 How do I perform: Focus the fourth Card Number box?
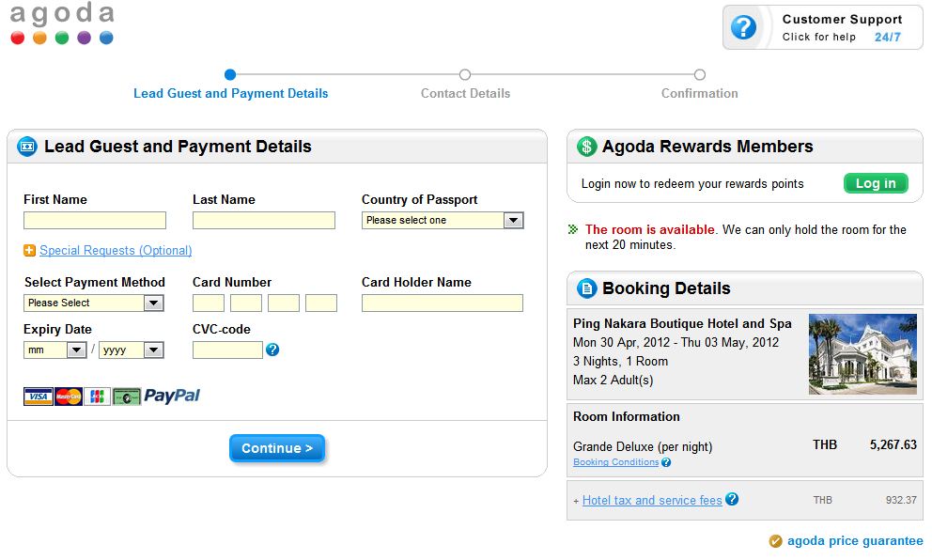click(x=321, y=303)
